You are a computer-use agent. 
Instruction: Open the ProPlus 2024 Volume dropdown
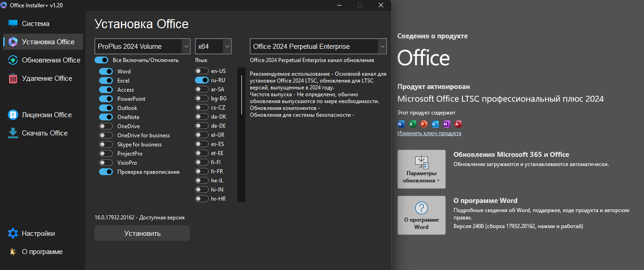coord(143,47)
